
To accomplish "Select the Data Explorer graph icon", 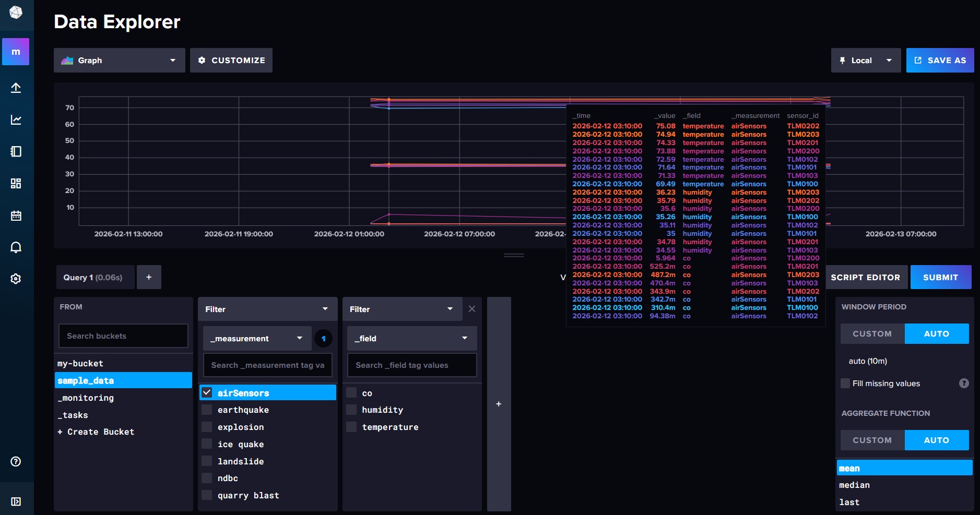I will [16, 119].
